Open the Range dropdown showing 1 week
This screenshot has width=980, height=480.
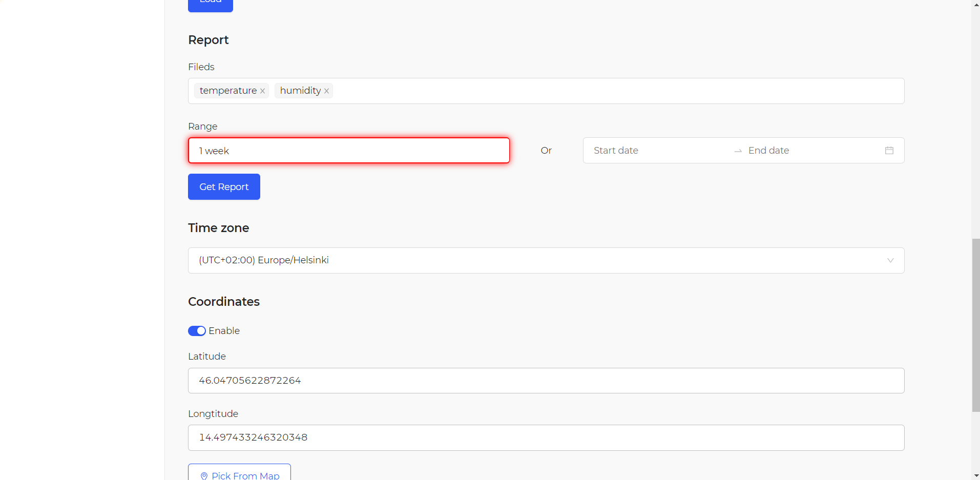348,151
